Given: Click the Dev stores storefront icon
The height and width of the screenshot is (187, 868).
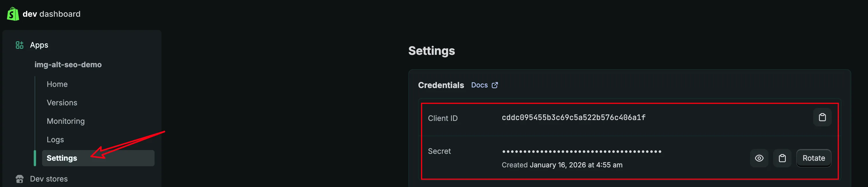Looking at the screenshot, I should (x=20, y=179).
